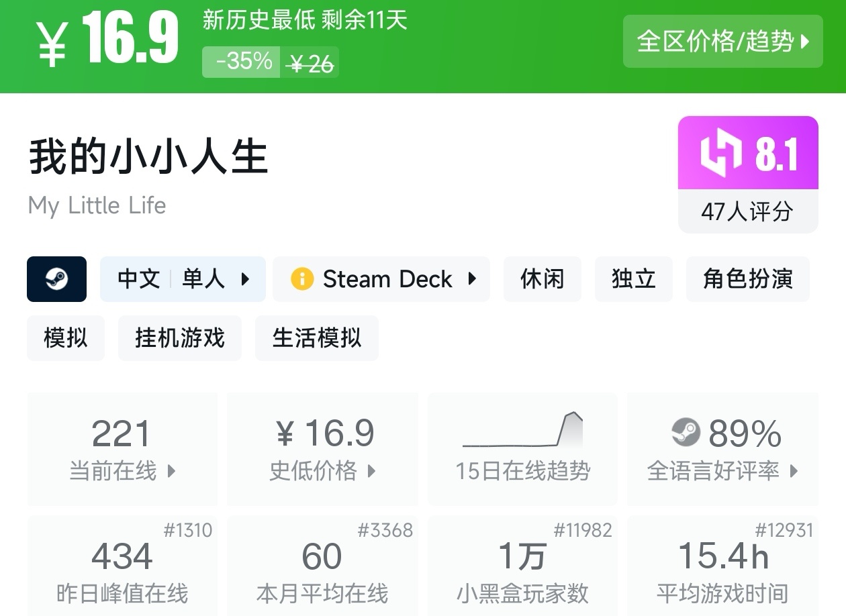This screenshot has height=616, width=846.
Task: Select the 独立 genre tag
Action: coord(633,279)
